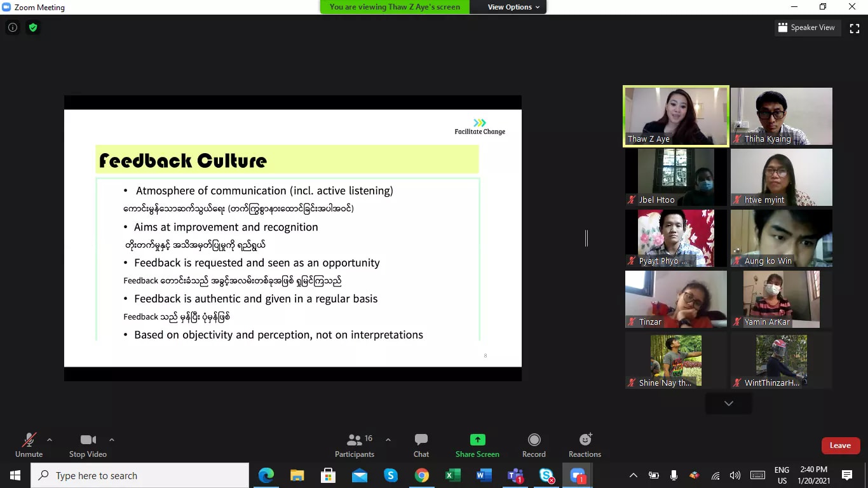Open the Chat panel
The image size is (868, 488).
pyautogui.click(x=421, y=445)
